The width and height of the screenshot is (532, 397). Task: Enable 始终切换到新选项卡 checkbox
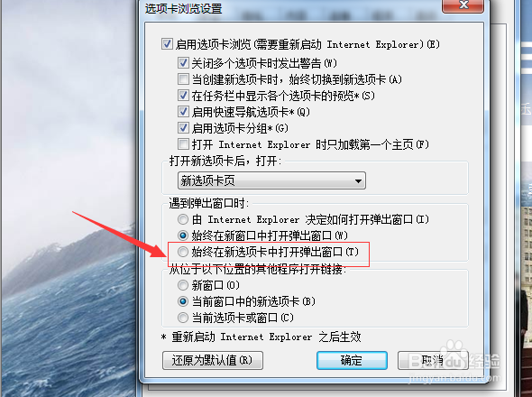pyautogui.click(x=183, y=79)
